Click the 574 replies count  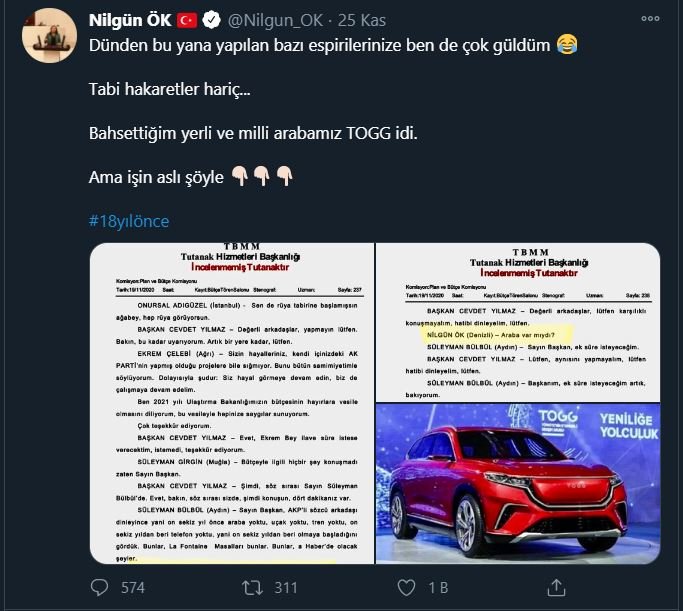click(132, 588)
